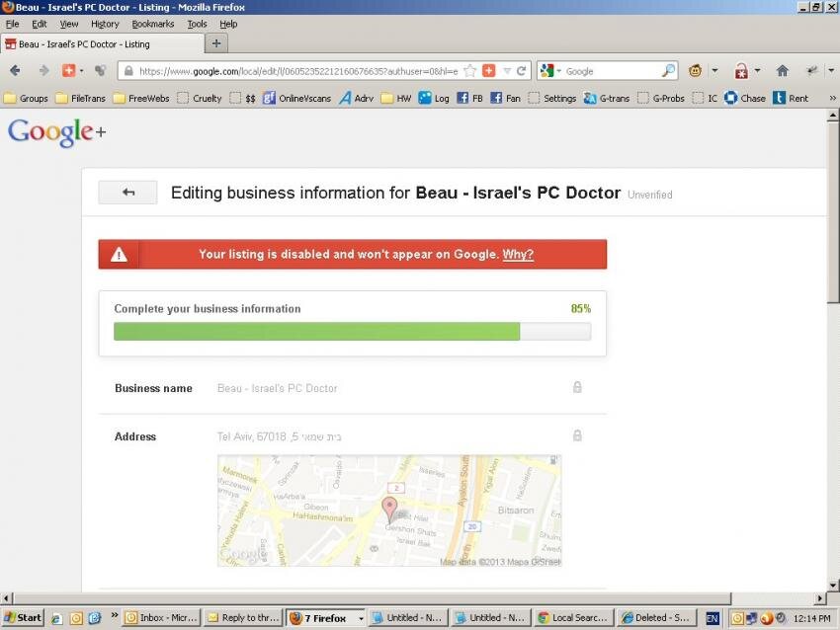
Task: Click the address map thumbnail
Action: click(389, 511)
